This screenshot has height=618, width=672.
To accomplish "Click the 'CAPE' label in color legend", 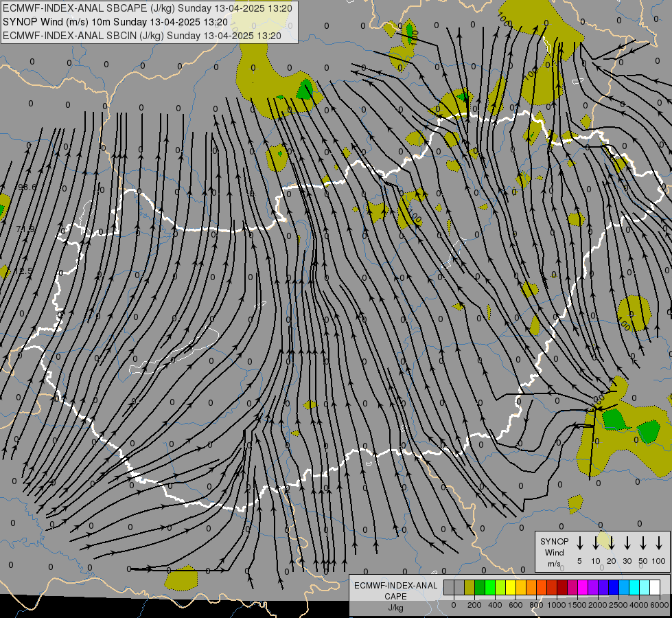I will (395, 597).
